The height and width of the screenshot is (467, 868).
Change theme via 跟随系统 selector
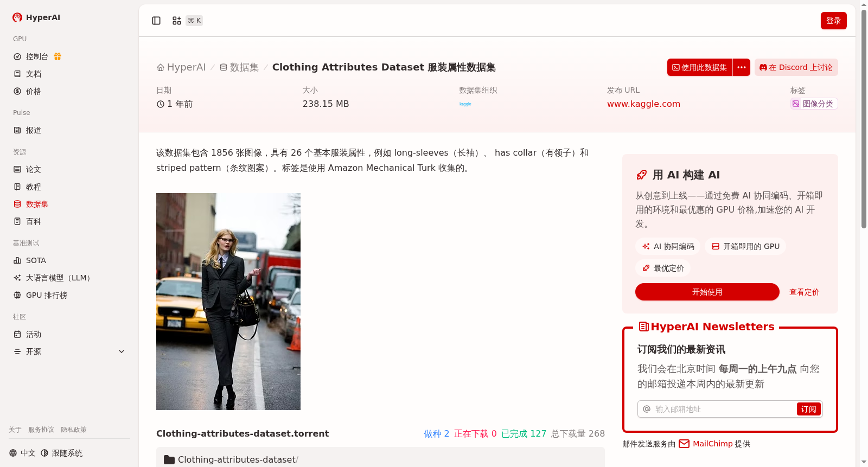tap(62, 453)
